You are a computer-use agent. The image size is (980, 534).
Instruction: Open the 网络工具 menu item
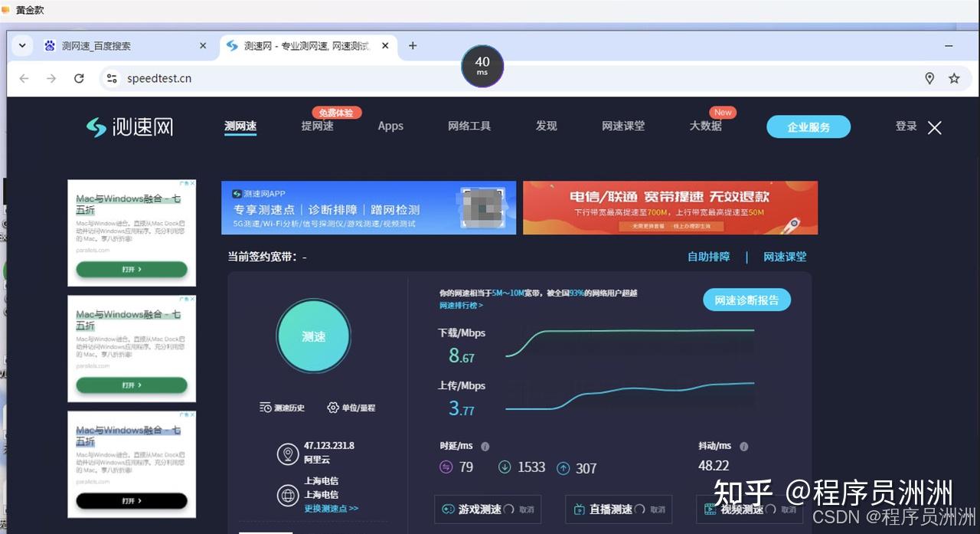(x=469, y=126)
